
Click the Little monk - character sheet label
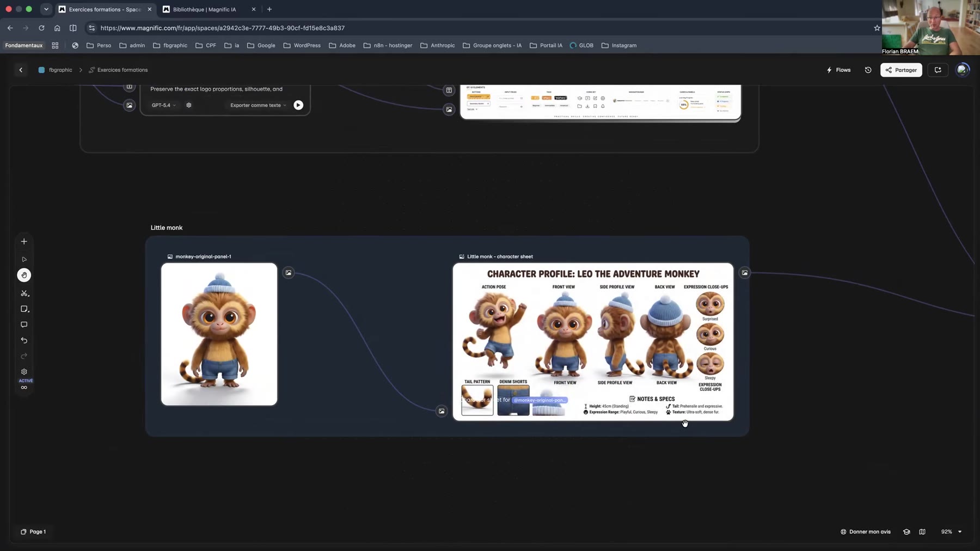(496, 256)
